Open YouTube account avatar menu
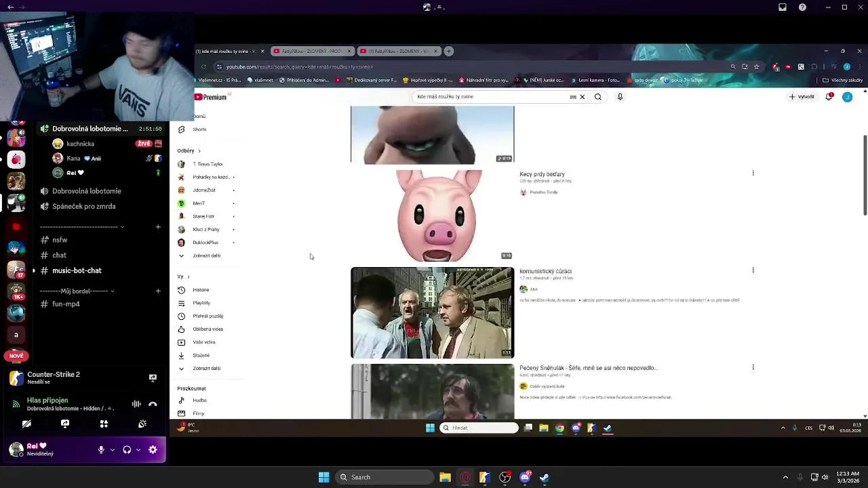 coord(847,97)
